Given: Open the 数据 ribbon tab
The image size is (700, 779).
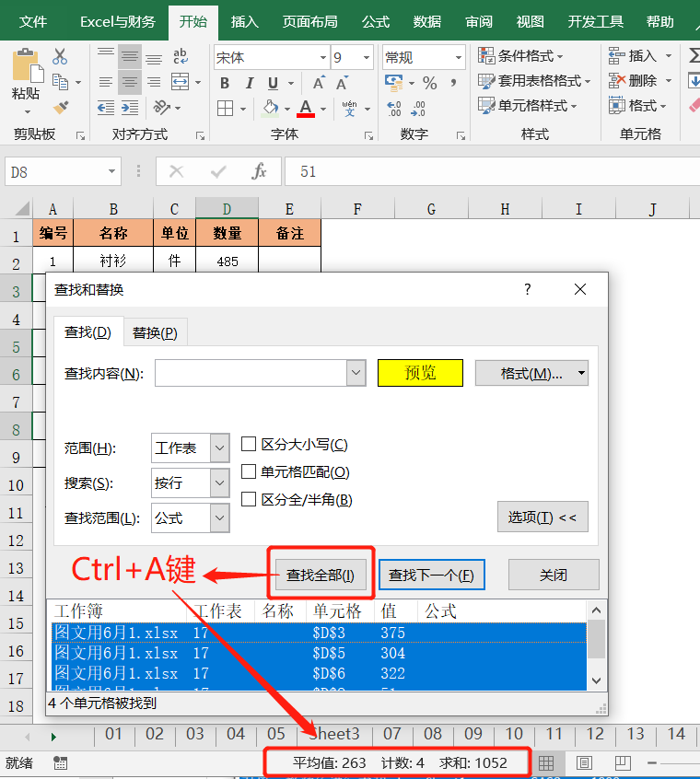Looking at the screenshot, I should click(x=427, y=21).
